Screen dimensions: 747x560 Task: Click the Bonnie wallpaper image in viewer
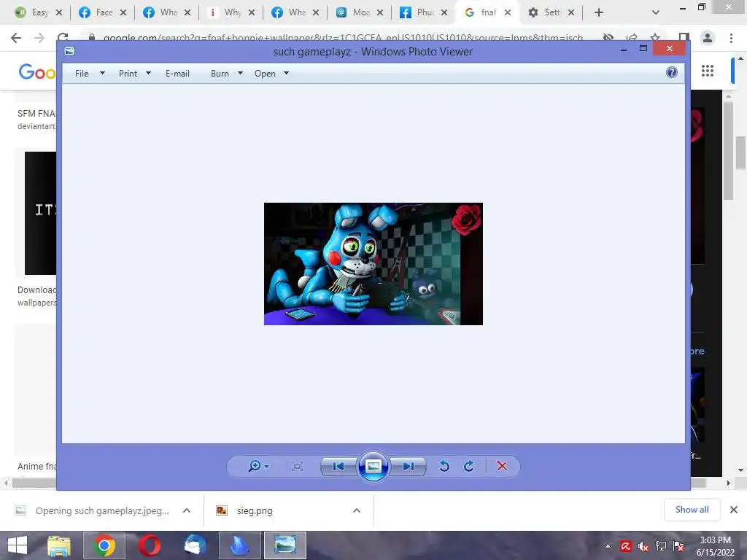373,264
